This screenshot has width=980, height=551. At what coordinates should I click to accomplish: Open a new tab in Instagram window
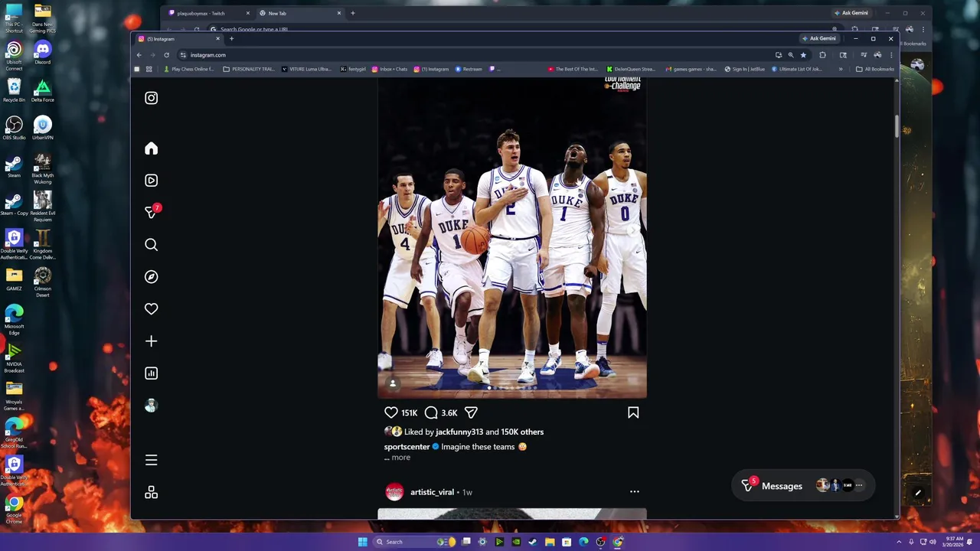[231, 38]
